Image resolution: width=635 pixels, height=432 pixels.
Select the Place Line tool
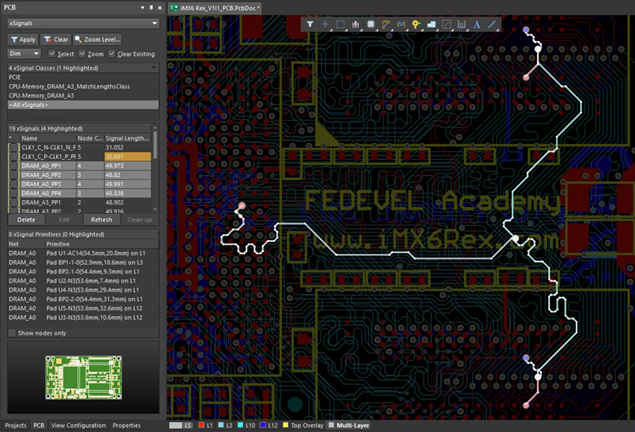pos(493,22)
